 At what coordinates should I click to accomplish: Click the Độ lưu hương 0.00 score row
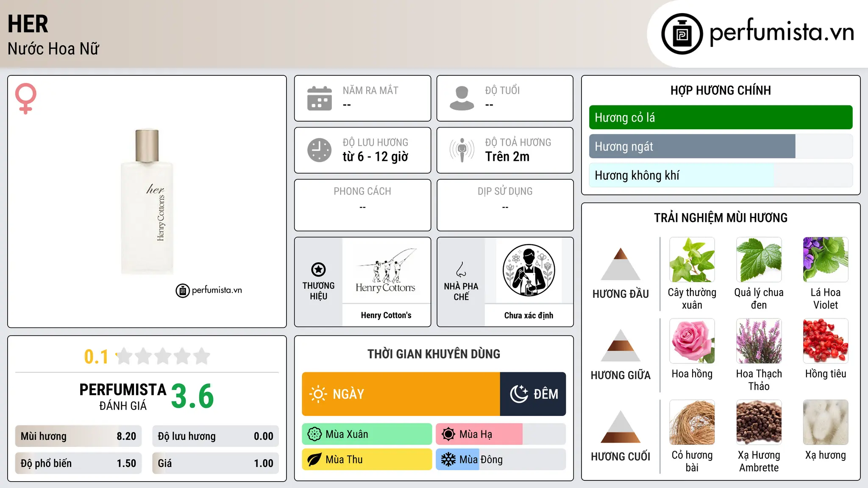[216, 436]
